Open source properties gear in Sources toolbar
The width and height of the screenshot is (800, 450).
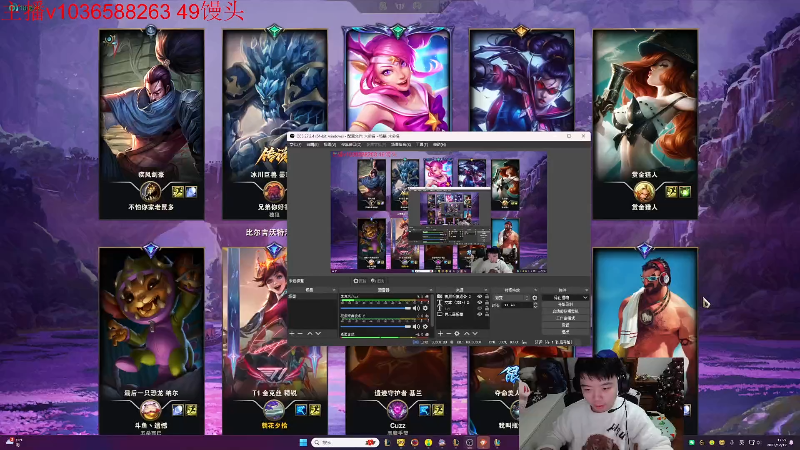point(457,334)
